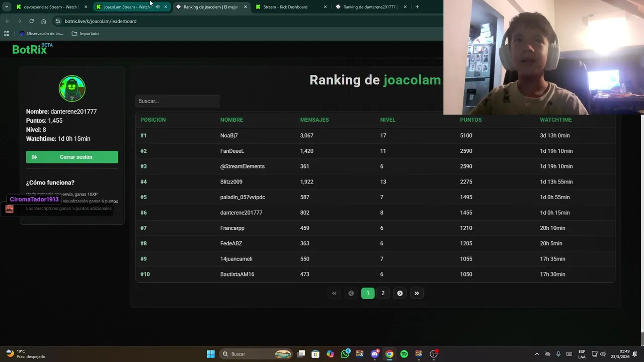Click the WATCHTIME column header
Screen dimensions: 644x362
click(x=556, y=120)
